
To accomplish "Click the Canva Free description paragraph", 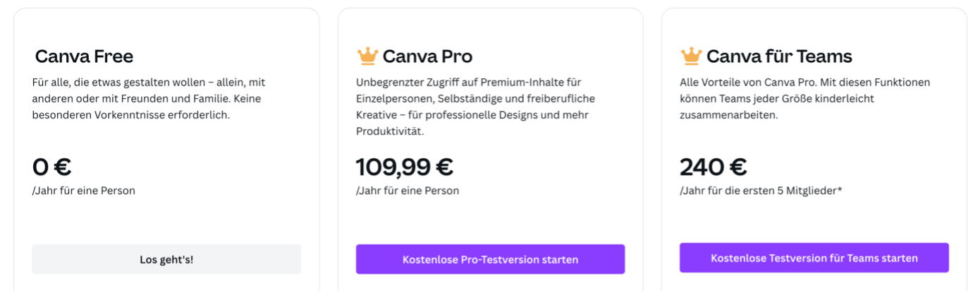I will point(148,99).
